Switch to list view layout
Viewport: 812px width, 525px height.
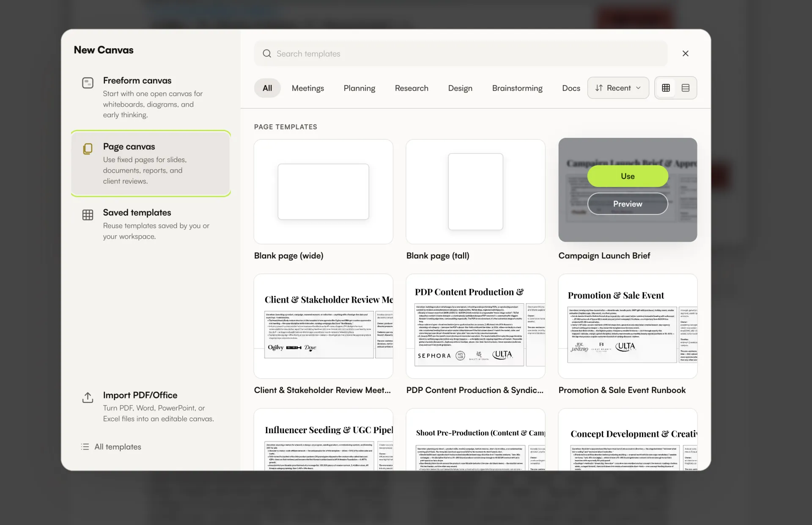(x=686, y=88)
